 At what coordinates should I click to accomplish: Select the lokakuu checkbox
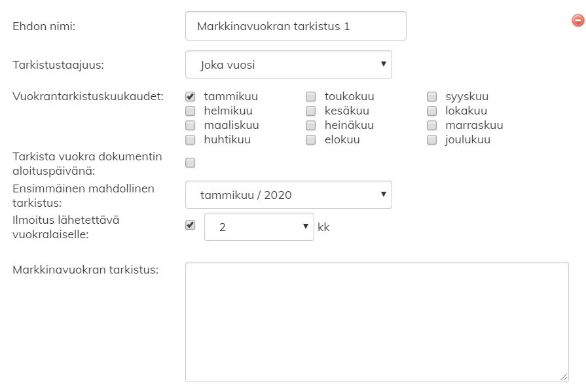coord(432,111)
